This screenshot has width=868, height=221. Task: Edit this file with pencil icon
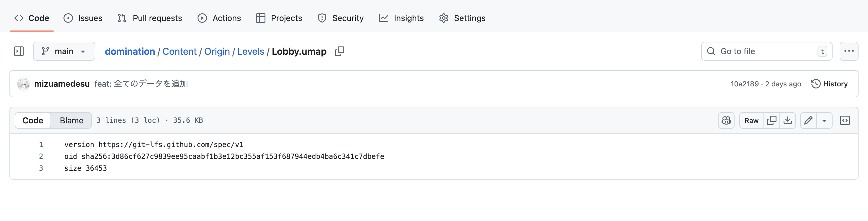[x=808, y=120]
